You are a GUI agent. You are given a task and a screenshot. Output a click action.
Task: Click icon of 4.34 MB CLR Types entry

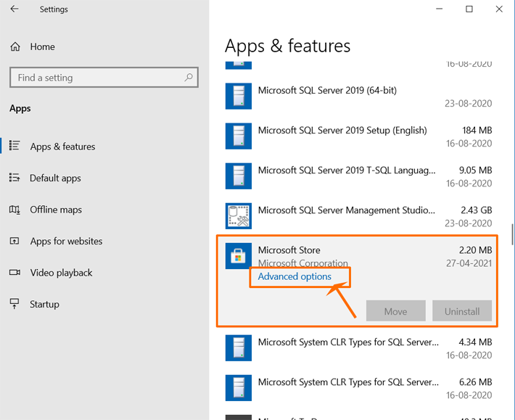point(239,347)
